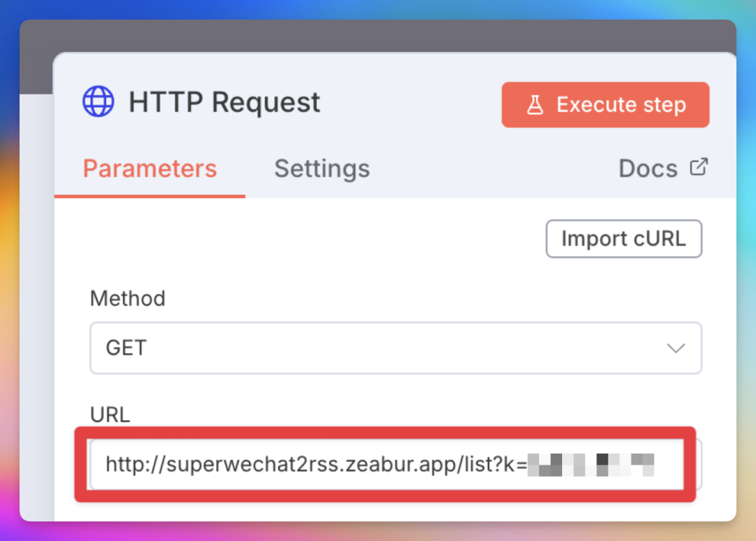756x541 pixels.
Task: Click the URL field label
Action: point(110,415)
